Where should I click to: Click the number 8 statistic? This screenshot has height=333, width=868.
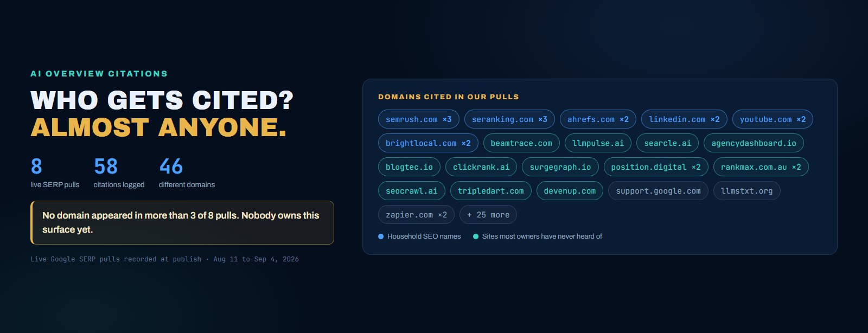tap(36, 166)
